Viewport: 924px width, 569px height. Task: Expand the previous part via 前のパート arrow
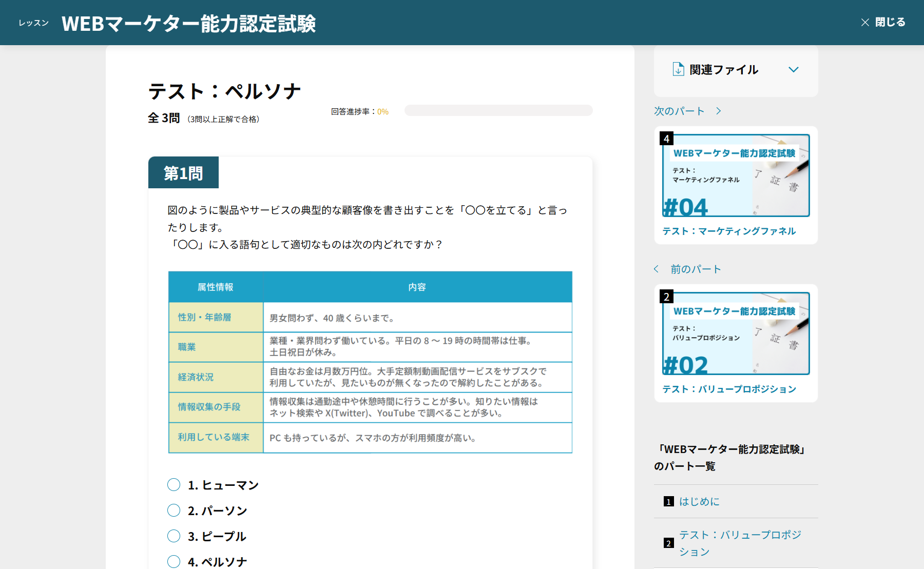[656, 268]
